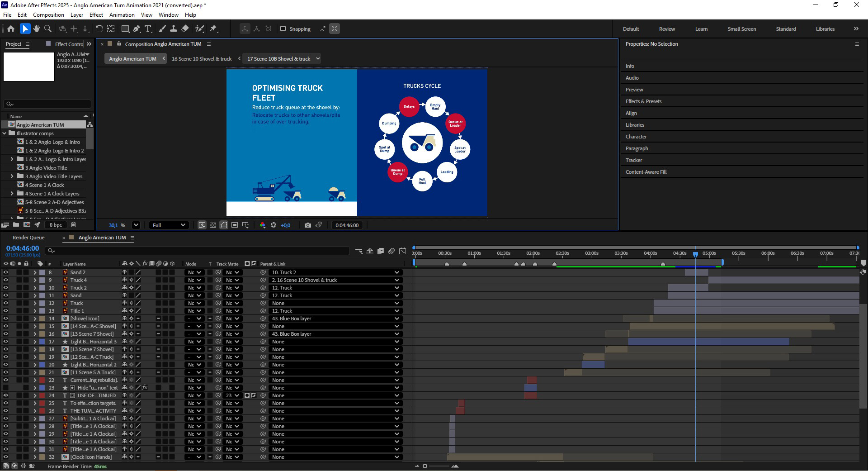
Task: Click the label color swatch of Truck layer
Action: point(42,303)
